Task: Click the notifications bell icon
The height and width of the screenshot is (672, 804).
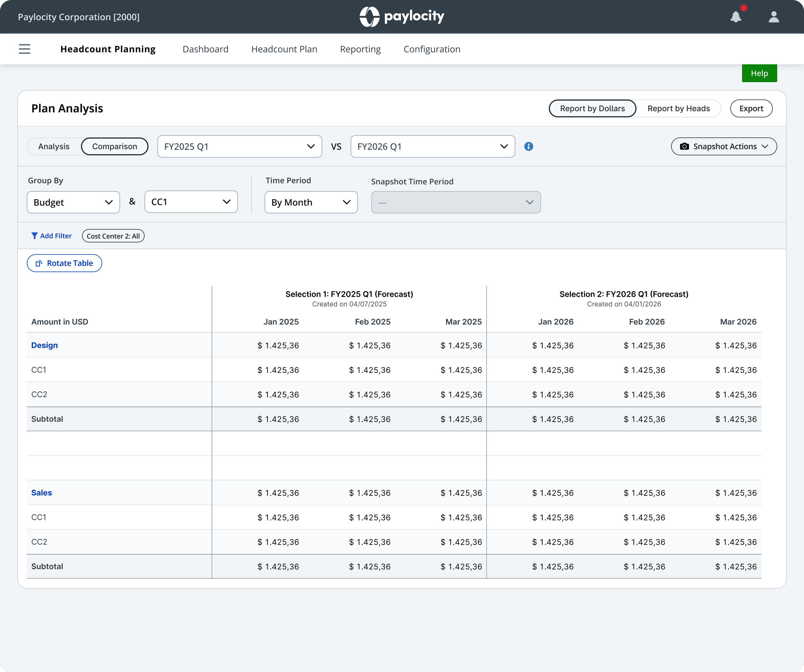Action: (735, 17)
